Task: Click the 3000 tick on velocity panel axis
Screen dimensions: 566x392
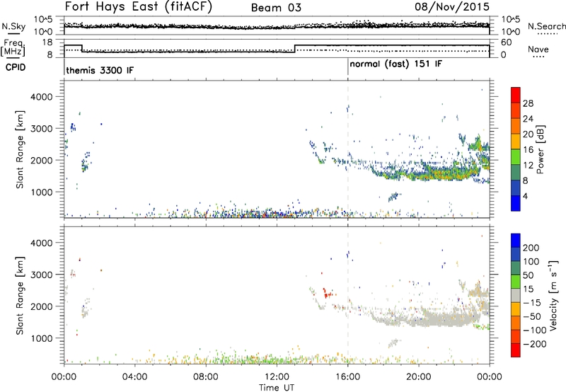Action: click(42, 275)
